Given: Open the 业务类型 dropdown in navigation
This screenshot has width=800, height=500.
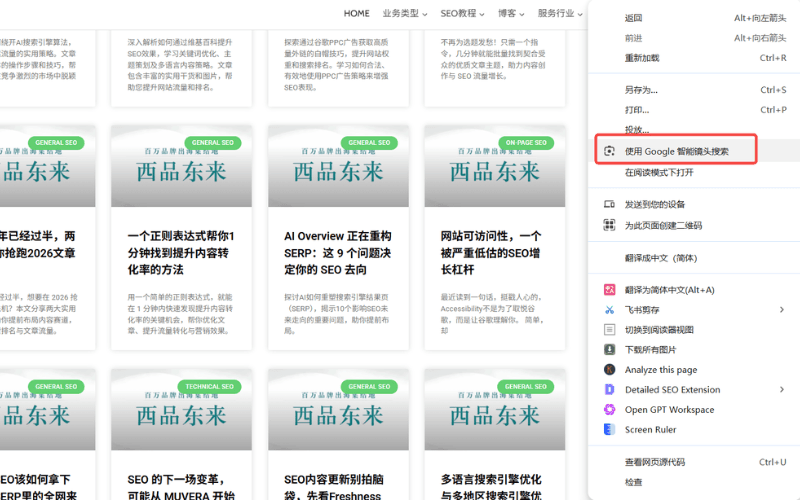Looking at the screenshot, I should coord(405,13).
